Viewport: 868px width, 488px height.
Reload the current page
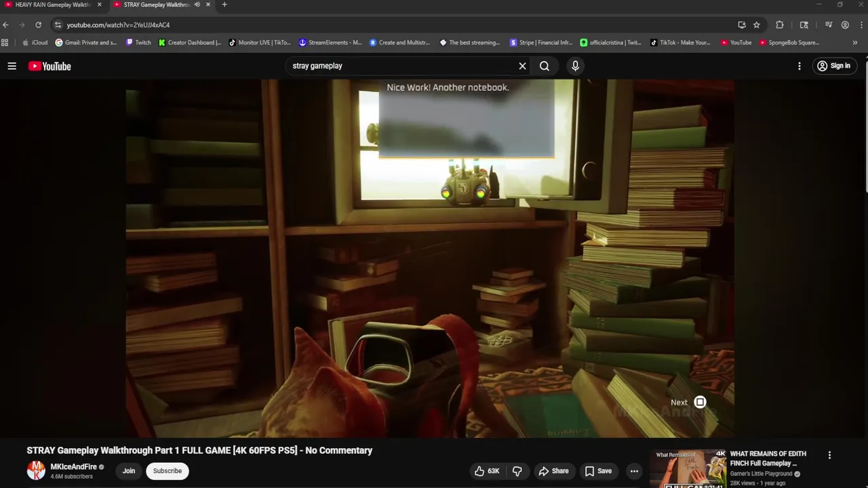(38, 25)
